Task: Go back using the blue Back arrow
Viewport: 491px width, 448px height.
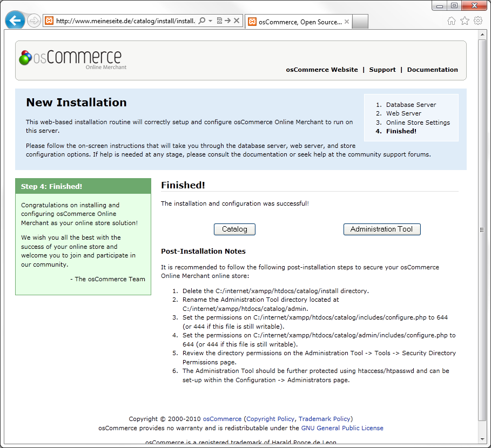Action: click(15, 21)
